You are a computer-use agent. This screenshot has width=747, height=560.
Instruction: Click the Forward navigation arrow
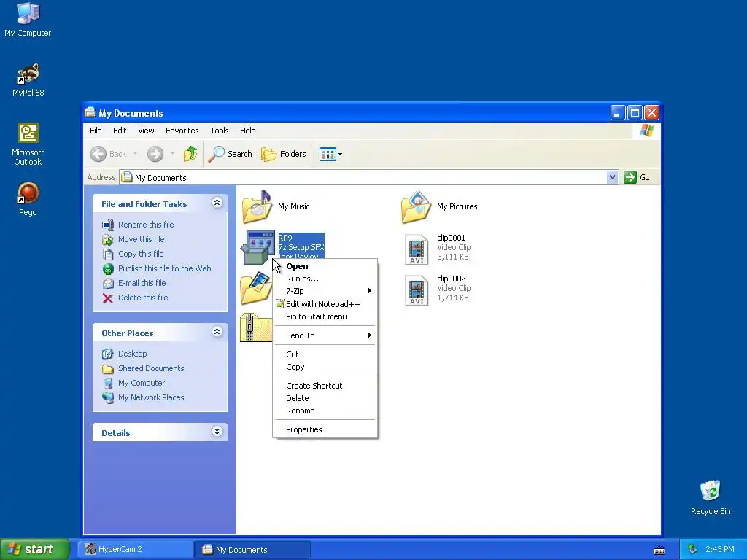coord(155,154)
